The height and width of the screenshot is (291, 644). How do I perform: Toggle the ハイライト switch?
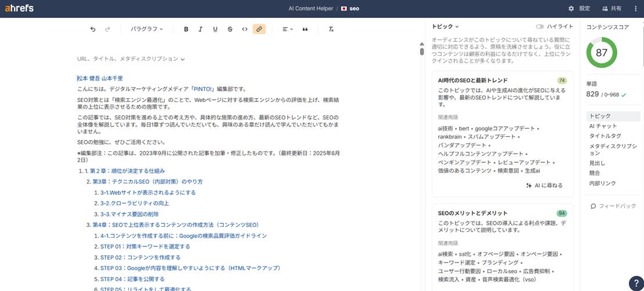(540, 27)
